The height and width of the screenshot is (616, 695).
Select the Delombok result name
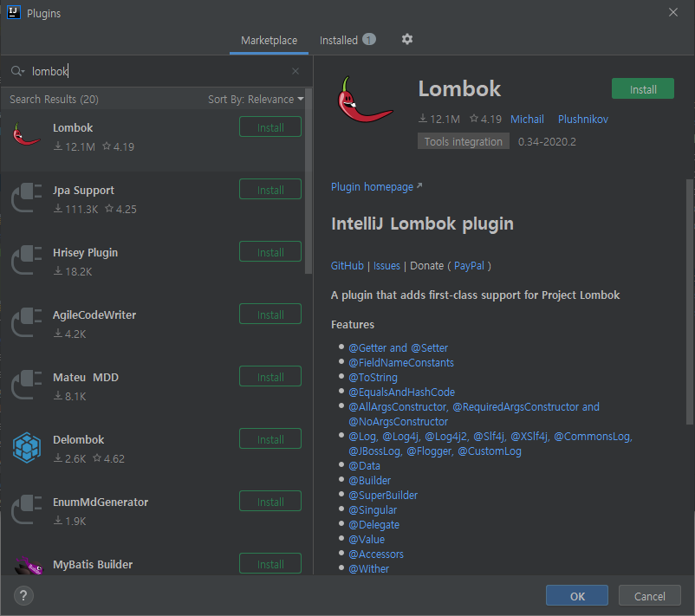(x=79, y=439)
